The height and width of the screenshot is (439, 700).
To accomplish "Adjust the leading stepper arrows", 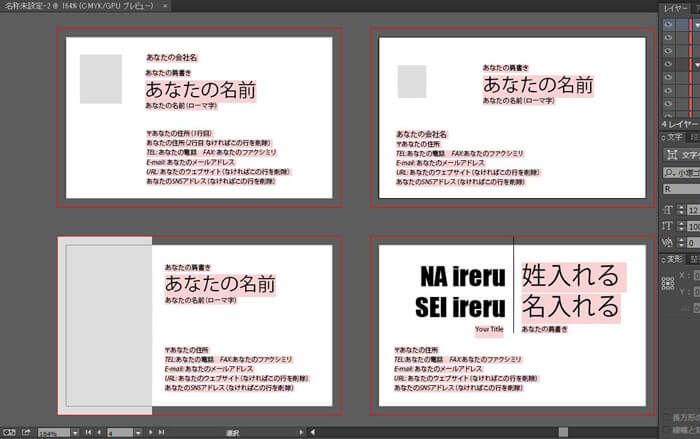I will [681, 226].
